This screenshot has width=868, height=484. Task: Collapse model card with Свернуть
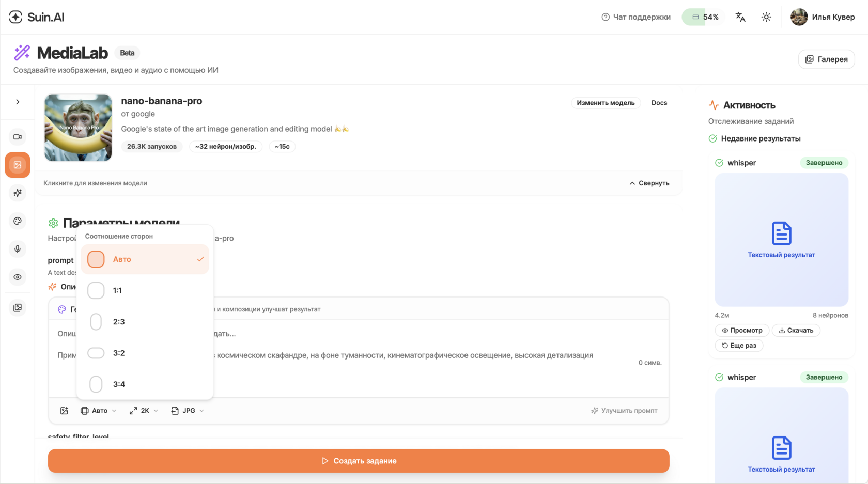click(649, 183)
